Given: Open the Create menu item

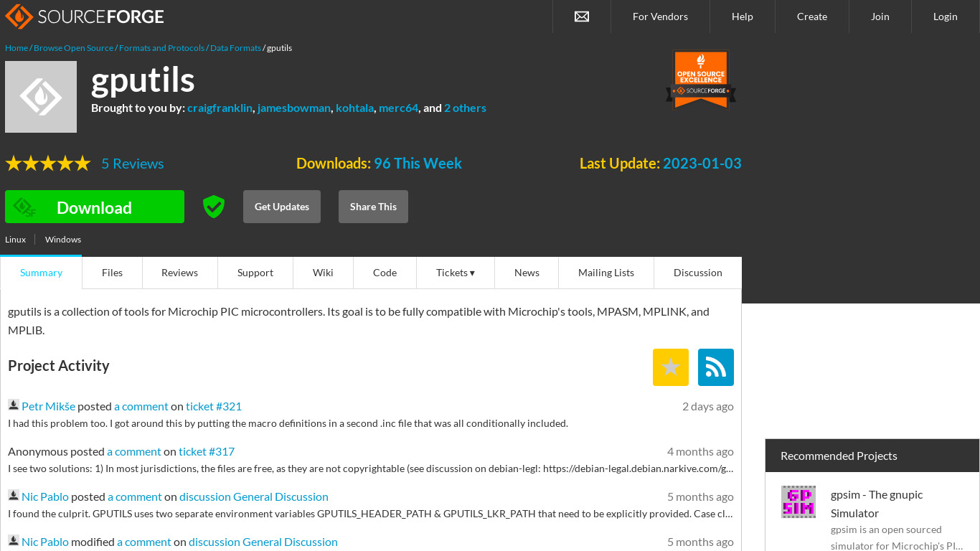Looking at the screenshot, I should pos(812,17).
